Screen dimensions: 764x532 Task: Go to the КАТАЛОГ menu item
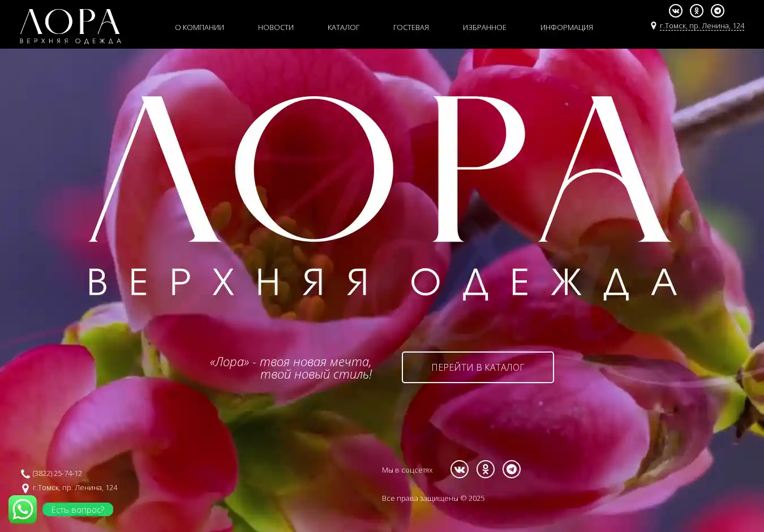[344, 27]
